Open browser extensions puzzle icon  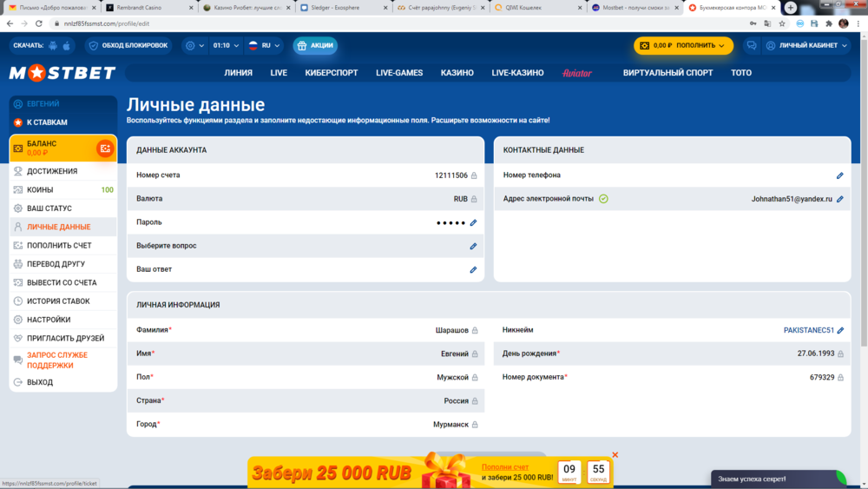click(x=829, y=23)
